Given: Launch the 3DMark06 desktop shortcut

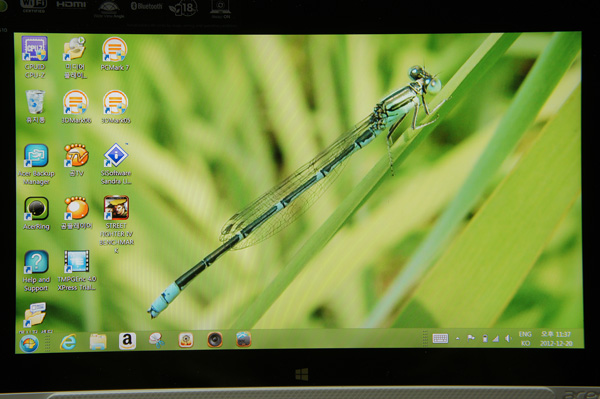Looking at the screenshot, I should point(76,107).
